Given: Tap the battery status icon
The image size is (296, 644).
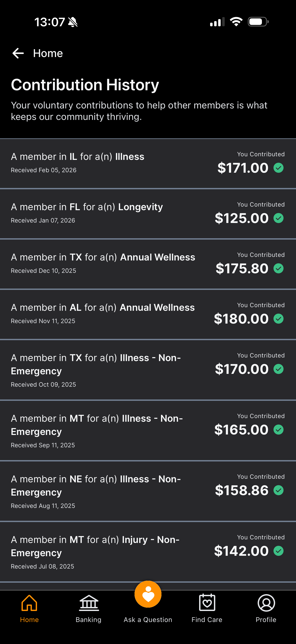Looking at the screenshot, I should click(x=258, y=22).
